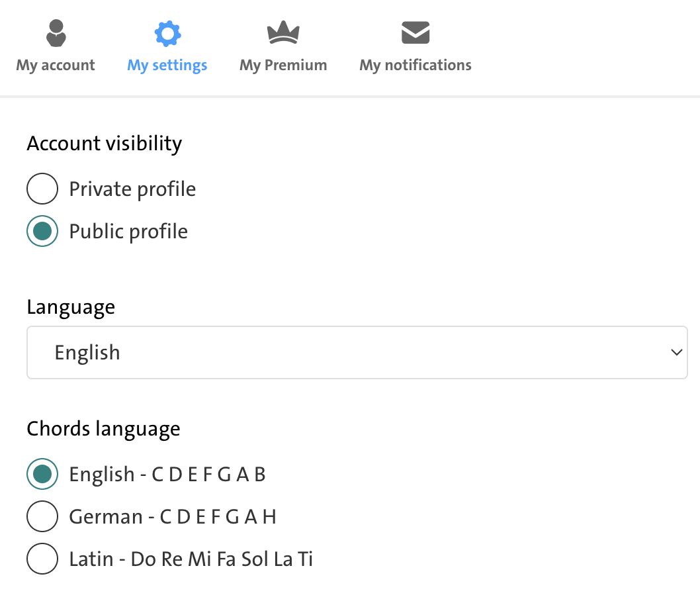The height and width of the screenshot is (605, 700).
Task: Click the Latin - Do Re Mi label text
Action: pos(191,559)
